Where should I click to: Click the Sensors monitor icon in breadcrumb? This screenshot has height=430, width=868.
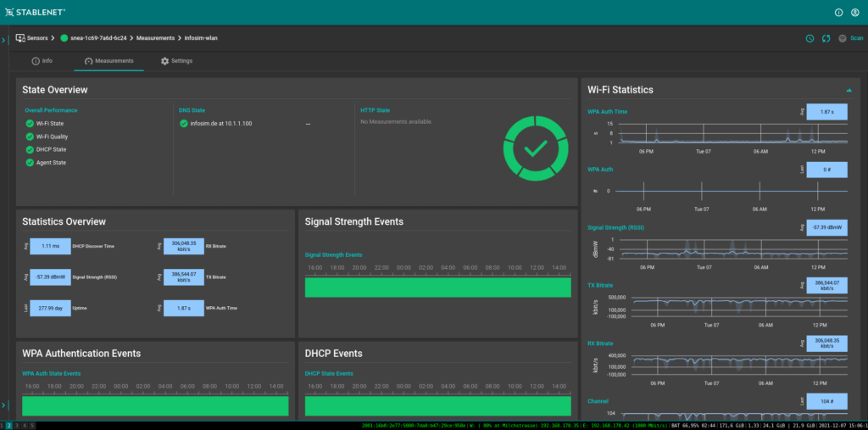coord(20,38)
